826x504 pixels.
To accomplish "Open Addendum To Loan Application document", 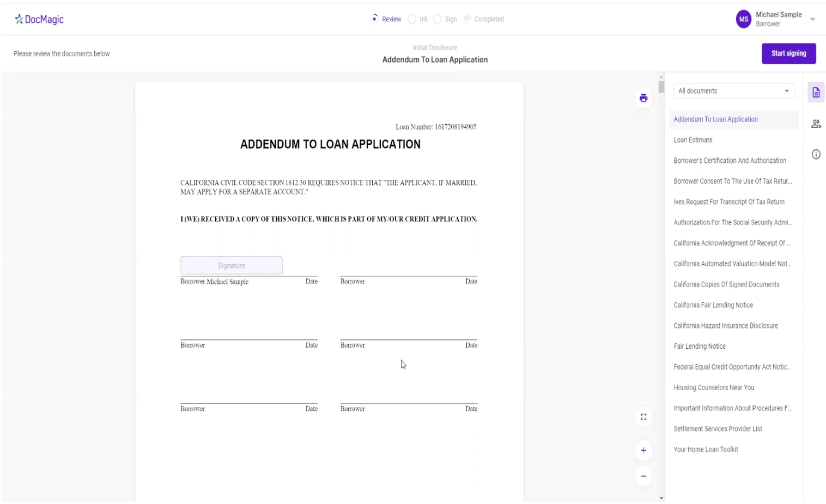I will (734, 119).
